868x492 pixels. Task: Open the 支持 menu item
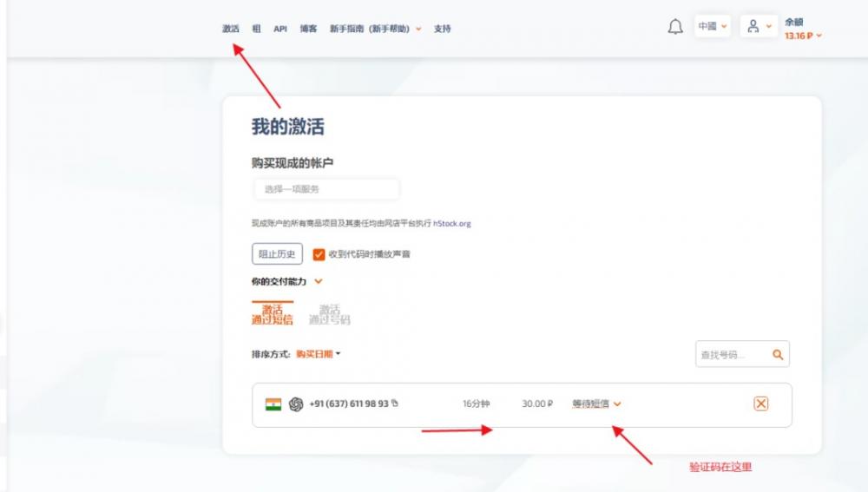443,29
